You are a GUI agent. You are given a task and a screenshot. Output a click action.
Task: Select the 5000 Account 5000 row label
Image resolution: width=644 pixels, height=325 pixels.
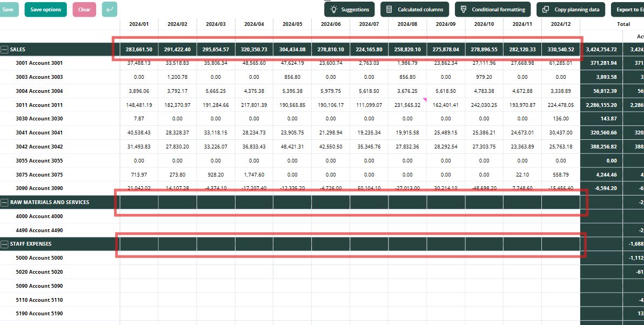[x=39, y=258]
